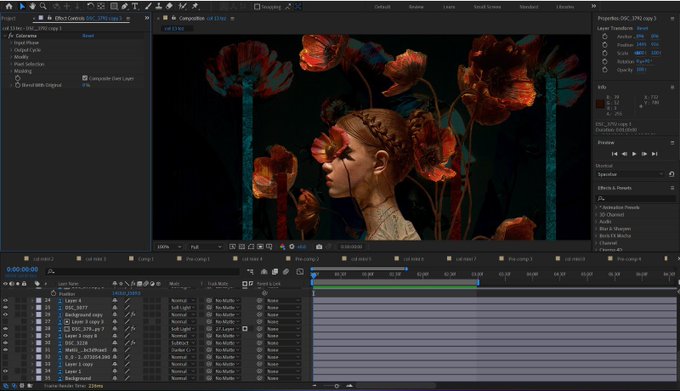Select the Rectangle shape tool

tap(114, 6)
